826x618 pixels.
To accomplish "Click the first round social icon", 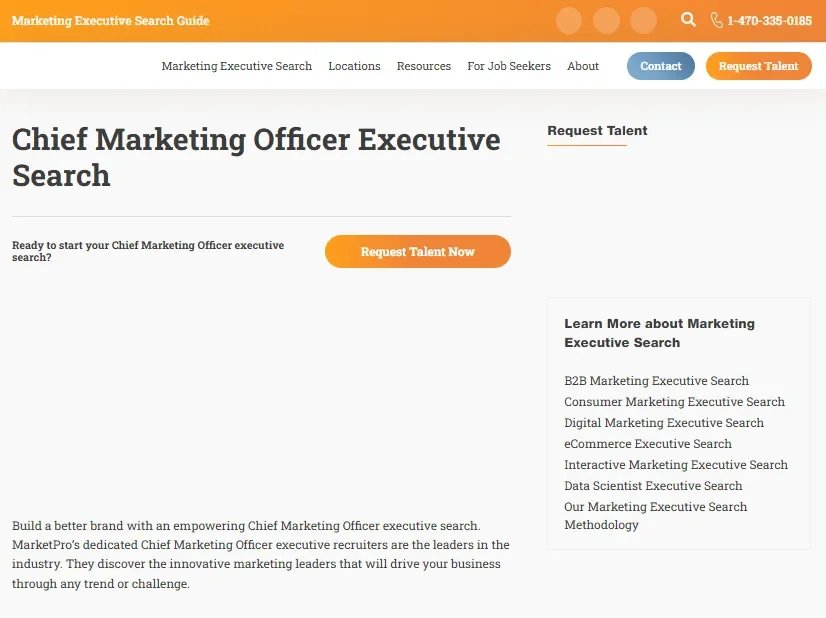I will 569,21.
